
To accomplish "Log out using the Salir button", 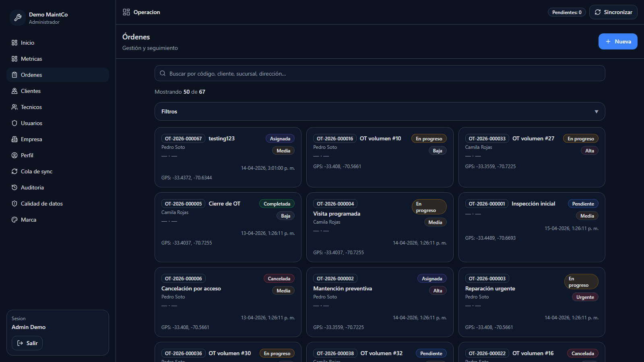I will tap(27, 343).
